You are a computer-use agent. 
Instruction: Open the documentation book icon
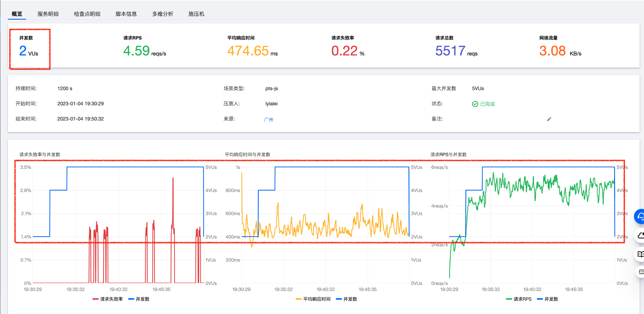click(640, 254)
